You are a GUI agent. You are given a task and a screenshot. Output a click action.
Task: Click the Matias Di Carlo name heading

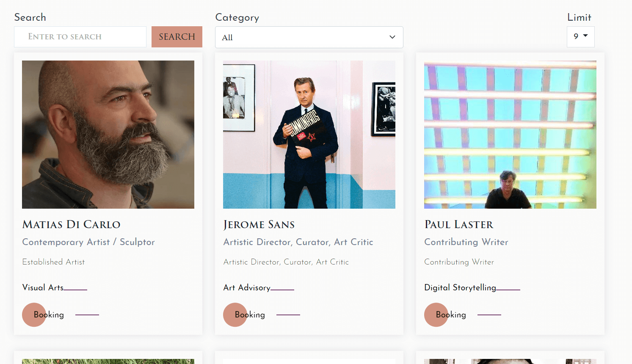pyautogui.click(x=71, y=224)
